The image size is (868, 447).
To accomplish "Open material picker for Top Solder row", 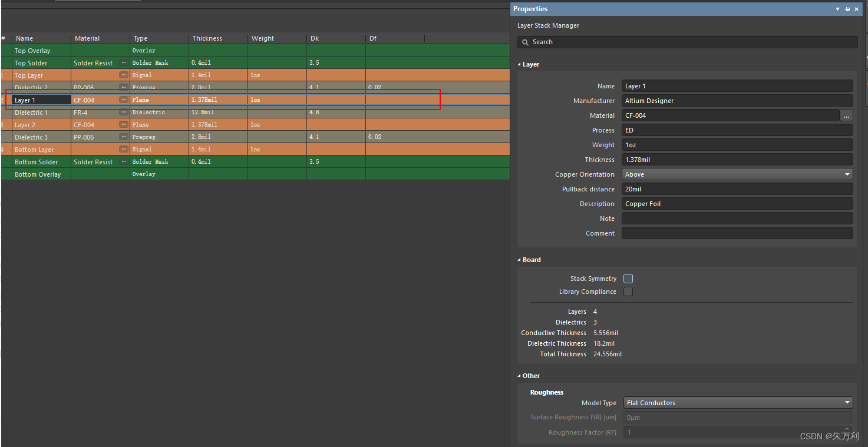I will coord(123,62).
